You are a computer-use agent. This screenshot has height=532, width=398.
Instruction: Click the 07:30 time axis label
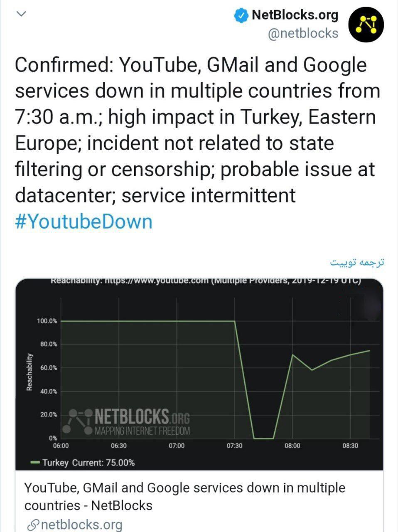tap(234, 446)
